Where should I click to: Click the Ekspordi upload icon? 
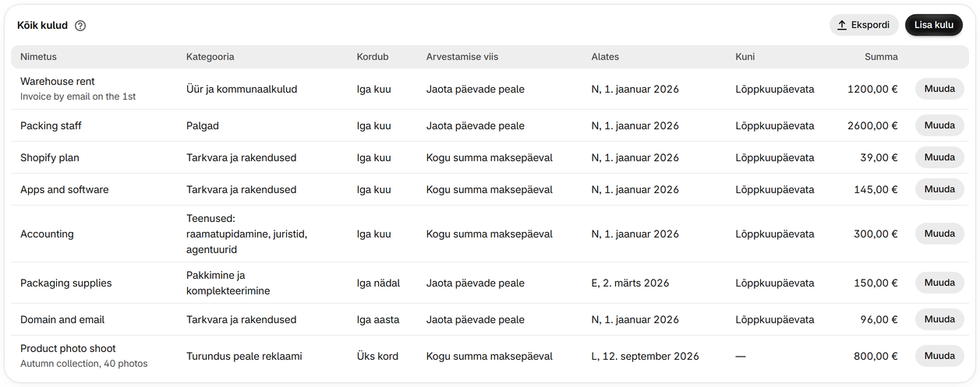pos(842,26)
